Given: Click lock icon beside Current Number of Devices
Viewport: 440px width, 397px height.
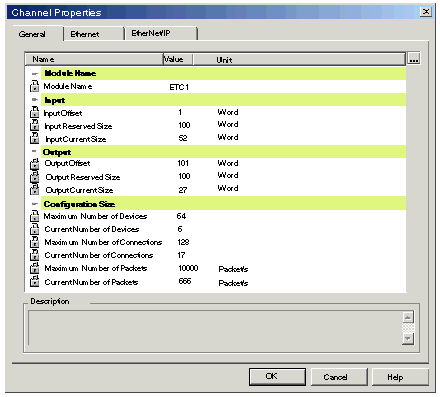Looking at the screenshot, I should (x=34, y=229).
